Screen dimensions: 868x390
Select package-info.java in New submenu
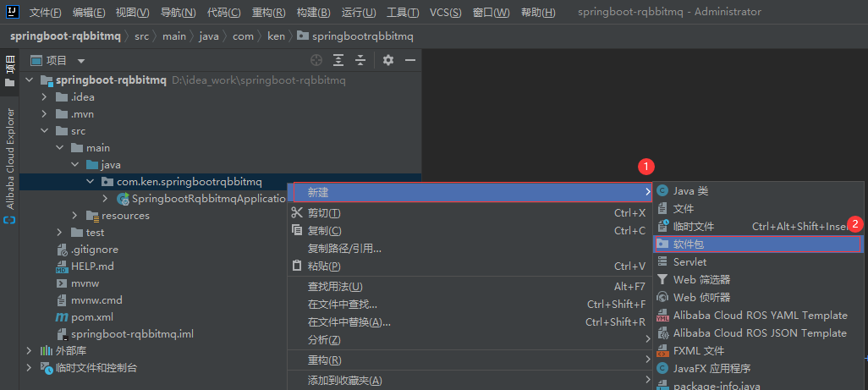tap(758, 384)
